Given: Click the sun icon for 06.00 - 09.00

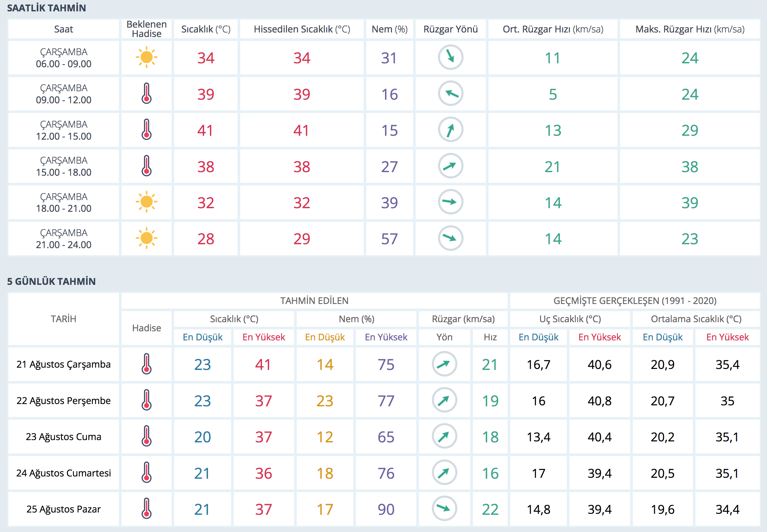Looking at the screenshot, I should point(146,58).
